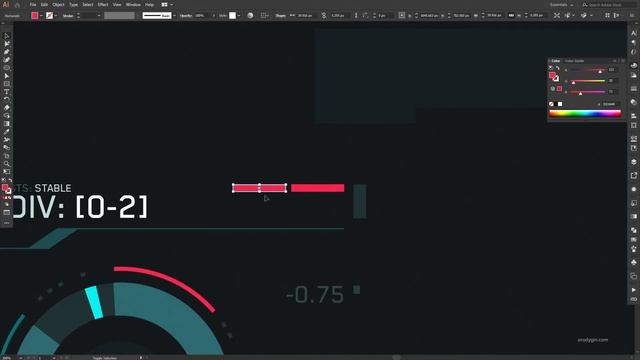Click the Isolate Selected Object icon
Image resolution: width=640 pixels, height=360 pixels.
[x=557, y=16]
